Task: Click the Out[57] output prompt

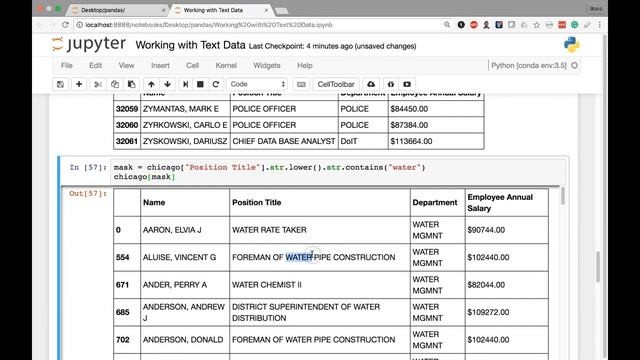Action: pos(88,193)
